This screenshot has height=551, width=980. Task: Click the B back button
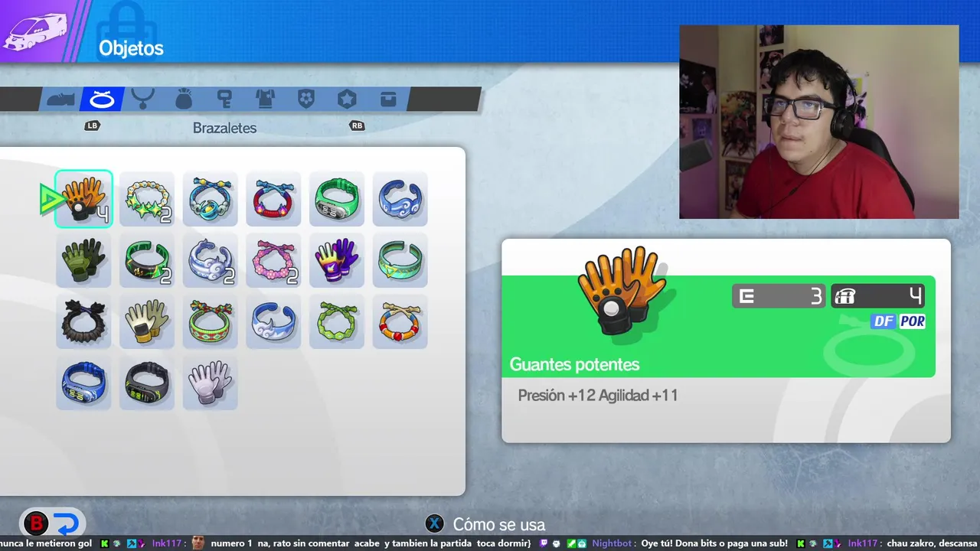(36, 524)
